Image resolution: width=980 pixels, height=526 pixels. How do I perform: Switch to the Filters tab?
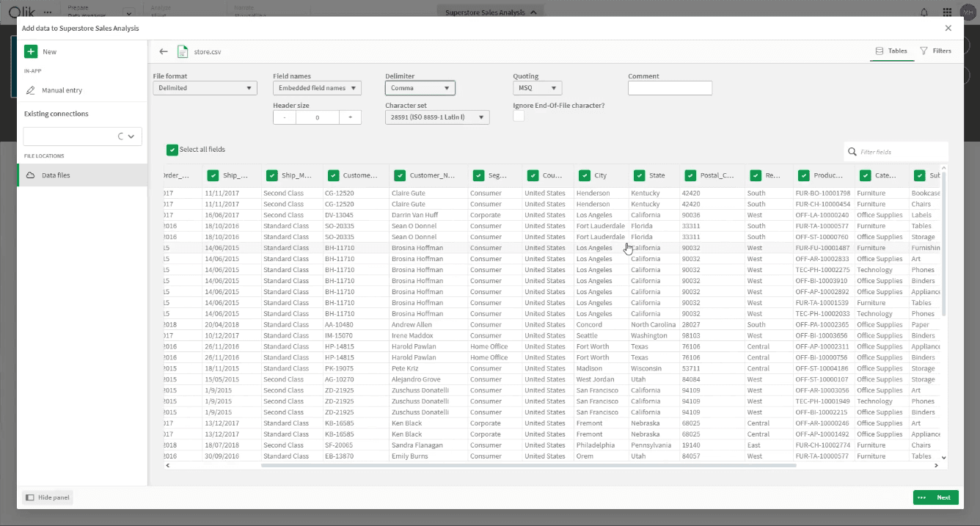pyautogui.click(x=937, y=51)
